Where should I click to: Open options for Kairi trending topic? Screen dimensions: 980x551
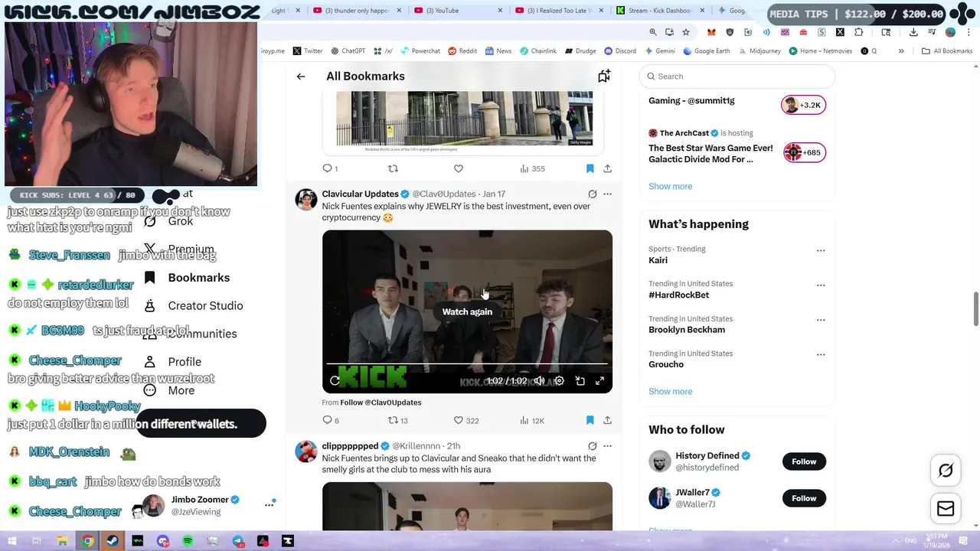[821, 250]
